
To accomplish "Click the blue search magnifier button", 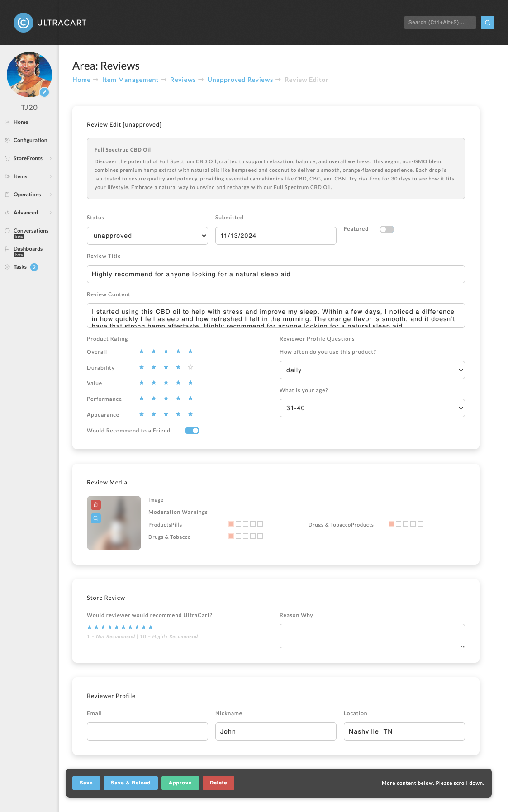I will pos(487,23).
